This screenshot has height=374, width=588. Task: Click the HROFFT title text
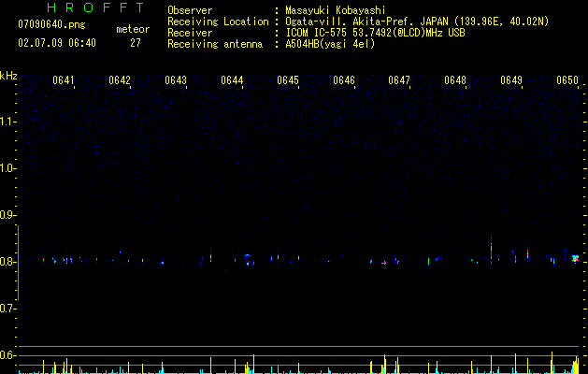point(96,7)
